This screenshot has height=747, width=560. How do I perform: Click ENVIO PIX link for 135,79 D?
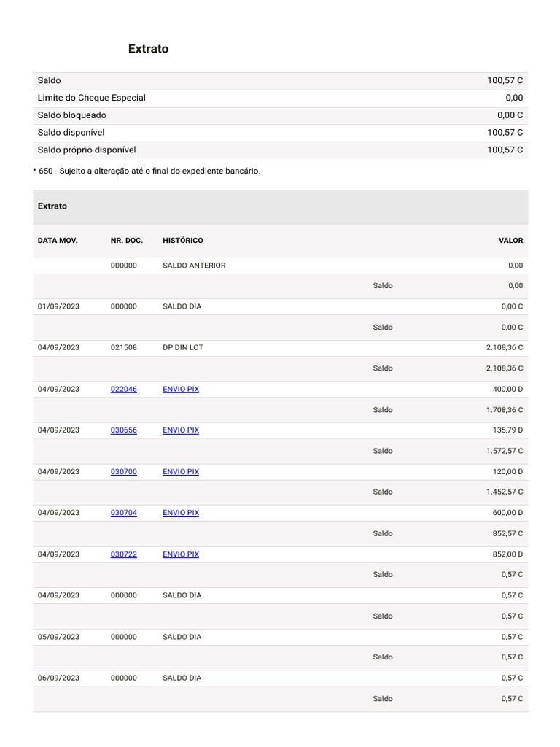tap(181, 430)
